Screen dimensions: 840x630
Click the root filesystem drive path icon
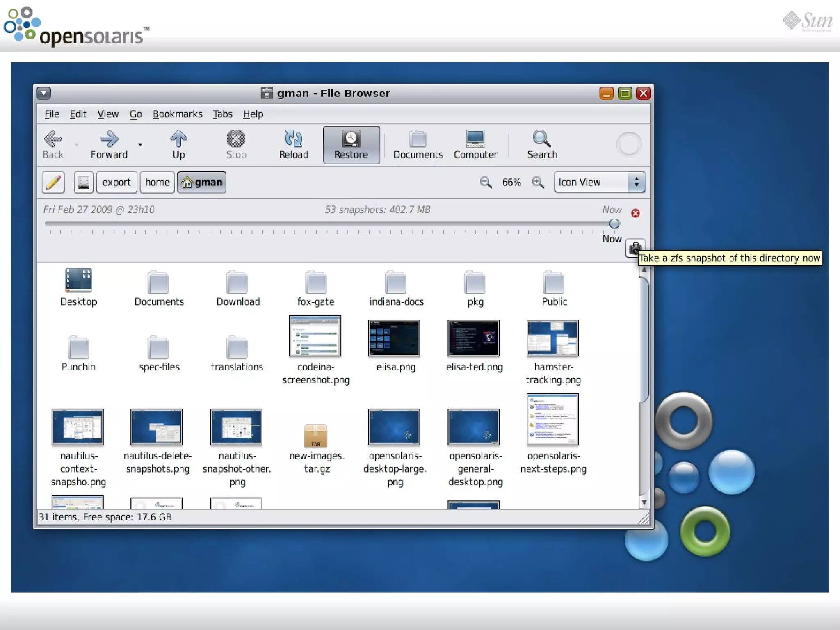tap(84, 182)
